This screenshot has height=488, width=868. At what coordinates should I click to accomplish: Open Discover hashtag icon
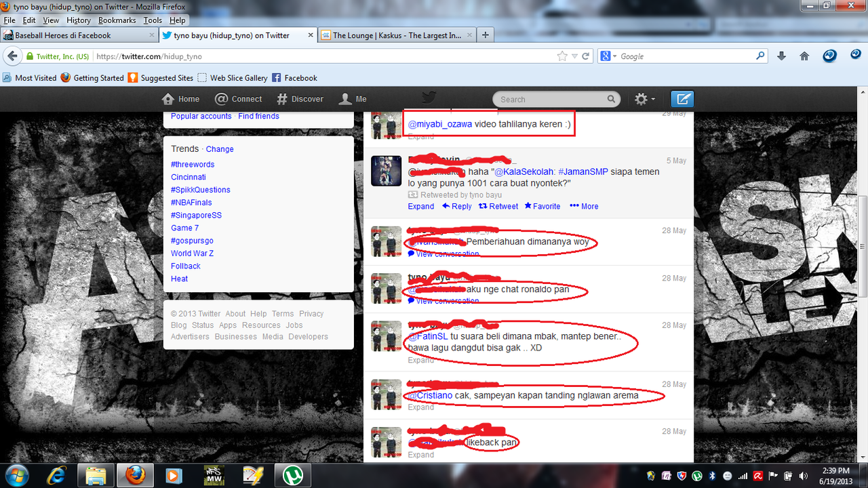click(281, 99)
